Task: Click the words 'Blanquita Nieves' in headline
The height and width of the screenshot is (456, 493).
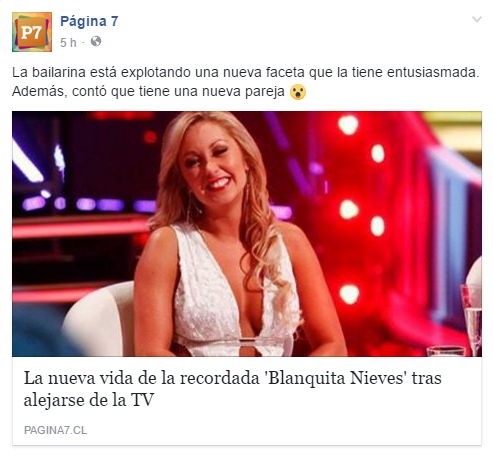Action: pyautogui.click(x=336, y=378)
